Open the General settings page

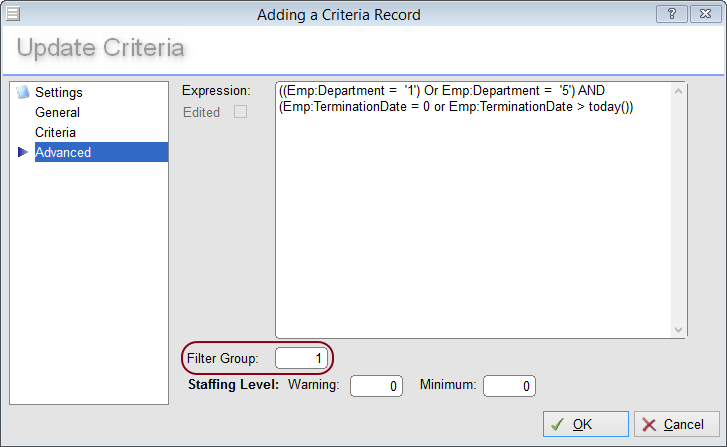coord(57,112)
